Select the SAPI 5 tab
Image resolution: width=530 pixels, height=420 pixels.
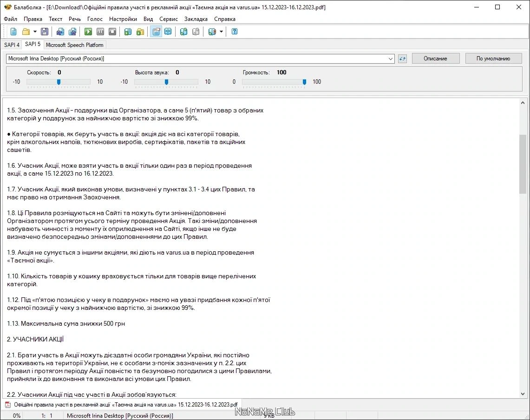(33, 44)
